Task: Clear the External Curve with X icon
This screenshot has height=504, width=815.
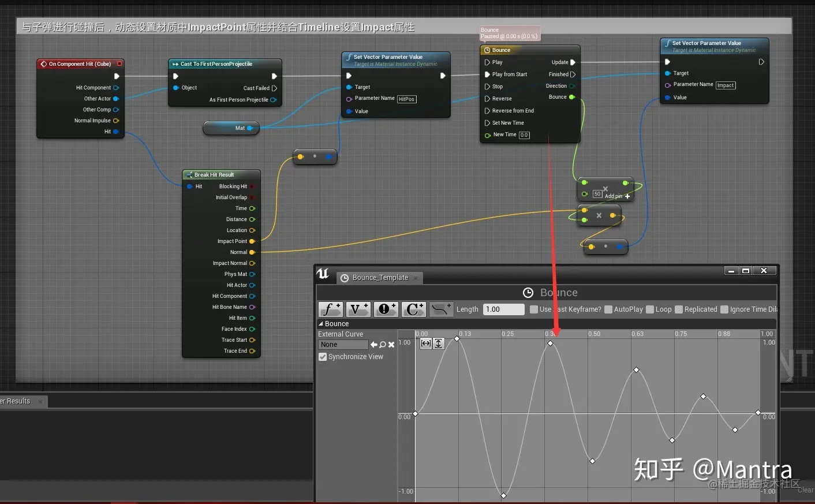Action: point(391,345)
